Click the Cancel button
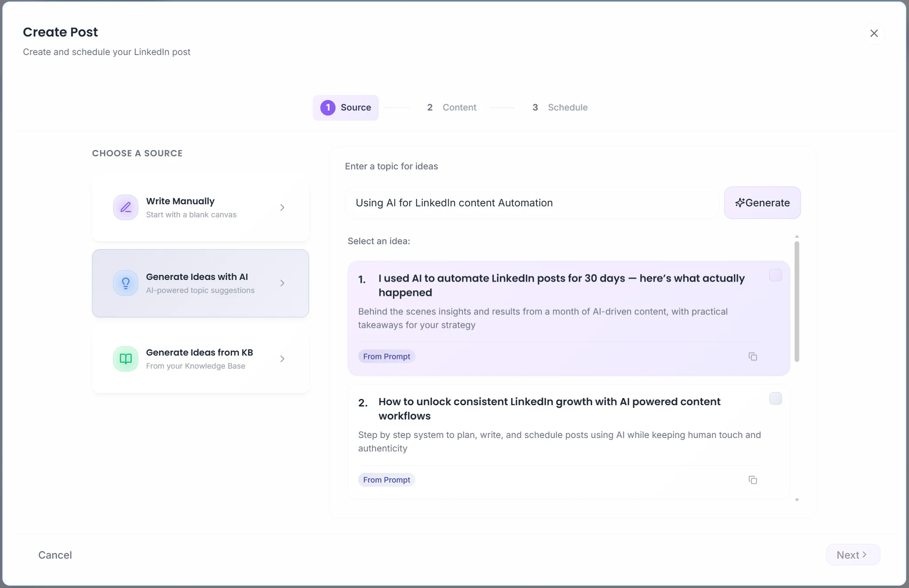909x588 pixels. pyautogui.click(x=55, y=555)
